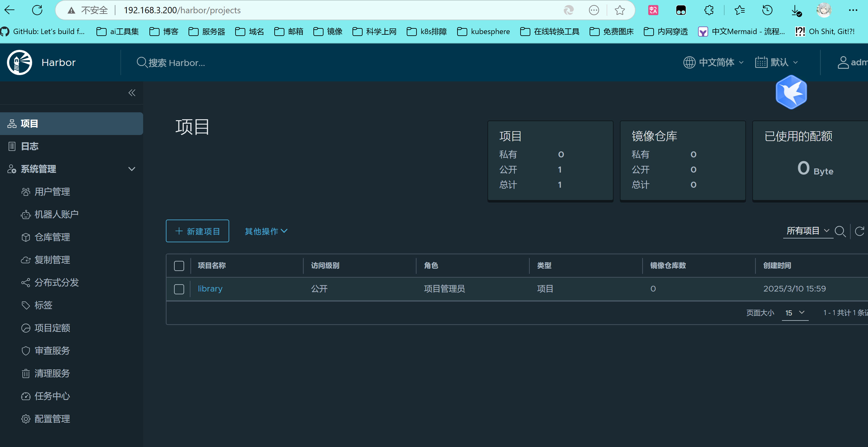This screenshot has width=868, height=447.
Task: Click the refresh icon beside project filter
Action: 859,231
